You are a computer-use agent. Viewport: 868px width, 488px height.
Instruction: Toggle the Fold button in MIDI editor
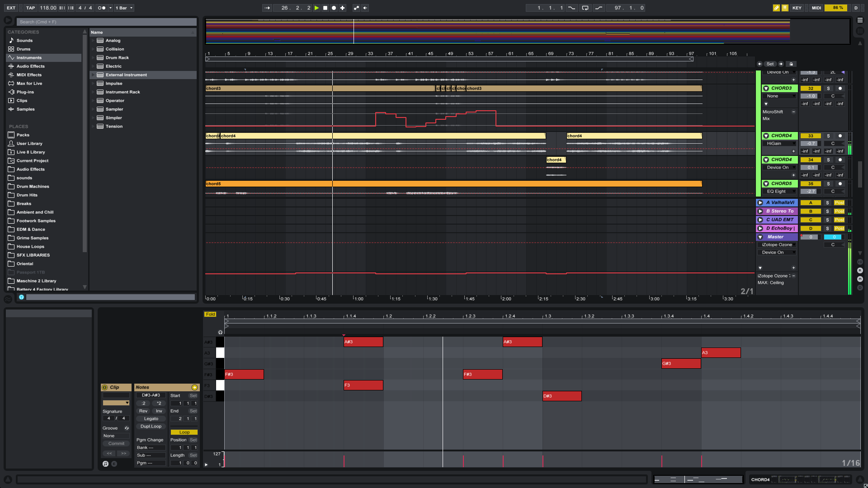tap(210, 314)
